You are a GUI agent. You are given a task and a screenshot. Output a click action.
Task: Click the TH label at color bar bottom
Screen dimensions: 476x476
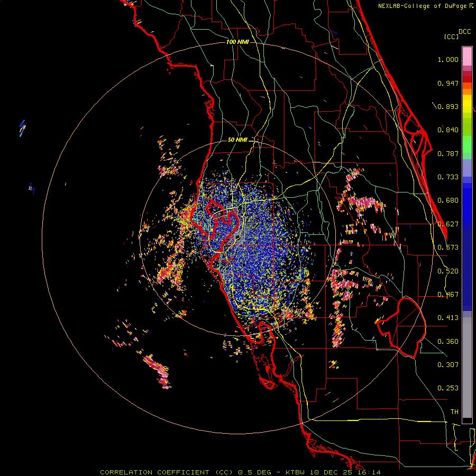pos(454,412)
